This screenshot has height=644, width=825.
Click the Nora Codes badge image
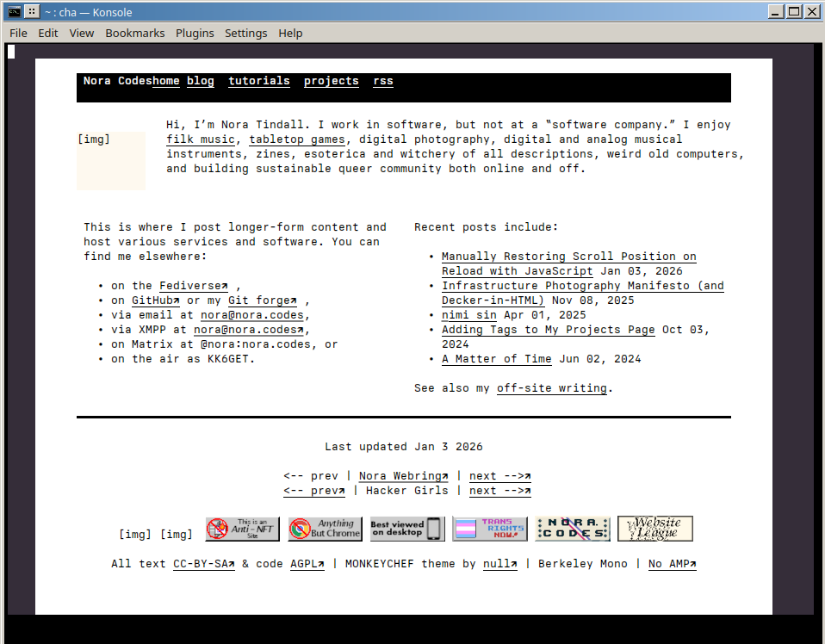573,529
